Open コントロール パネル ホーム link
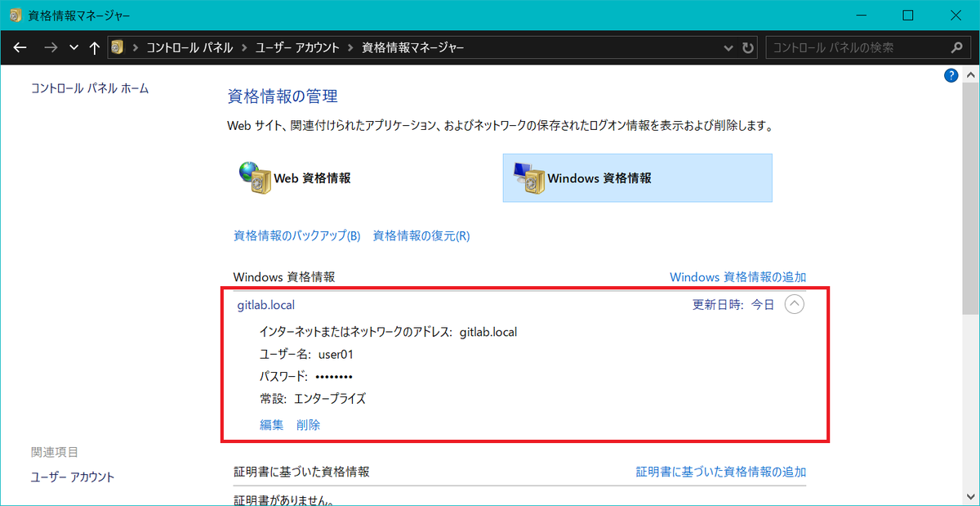980x506 pixels. (90, 88)
